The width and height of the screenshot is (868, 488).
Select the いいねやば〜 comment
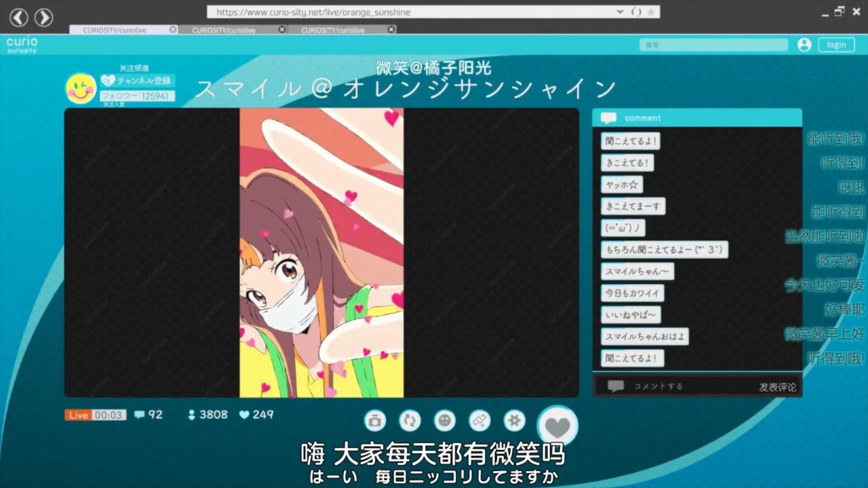pyautogui.click(x=631, y=314)
